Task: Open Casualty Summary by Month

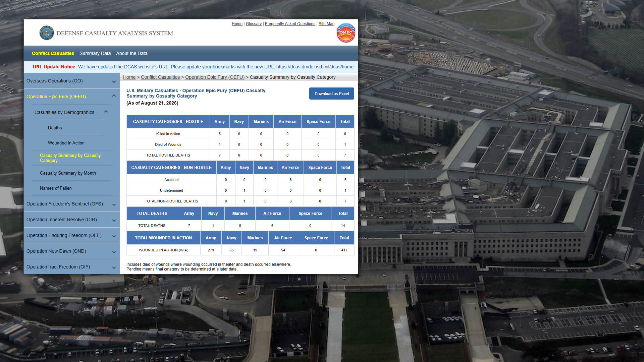Action: (x=68, y=173)
